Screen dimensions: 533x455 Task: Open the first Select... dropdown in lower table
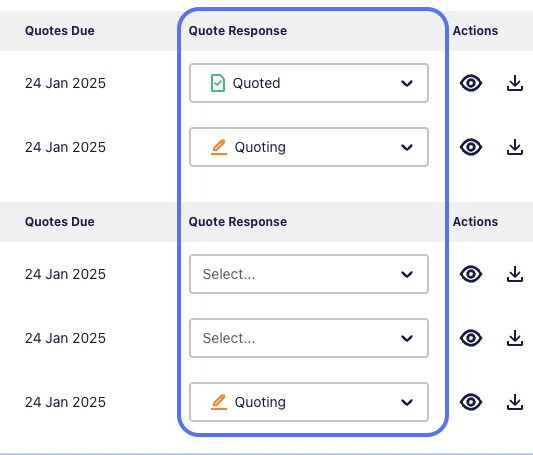click(309, 274)
